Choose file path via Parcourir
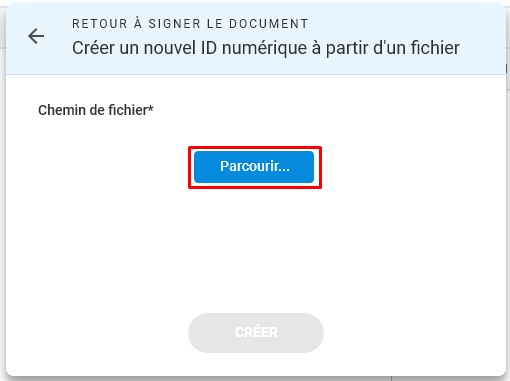The width and height of the screenshot is (510, 381). pyautogui.click(x=254, y=167)
